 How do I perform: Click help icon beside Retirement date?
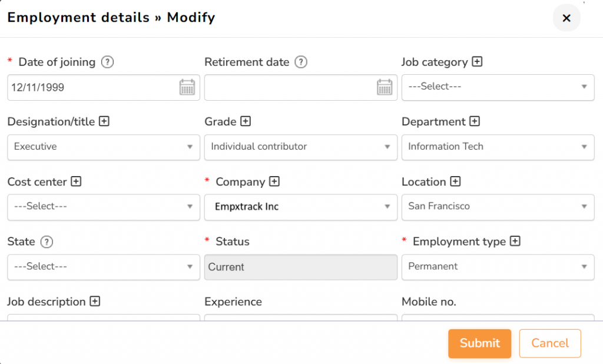pos(301,62)
